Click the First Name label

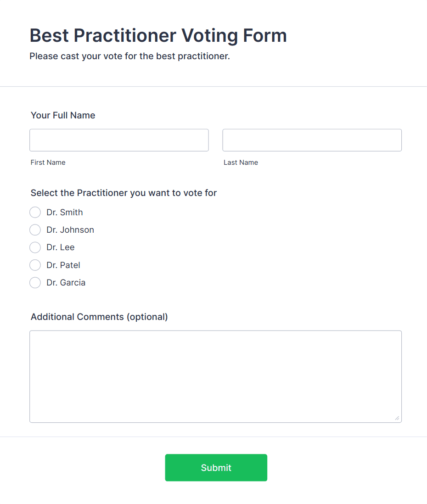click(48, 162)
